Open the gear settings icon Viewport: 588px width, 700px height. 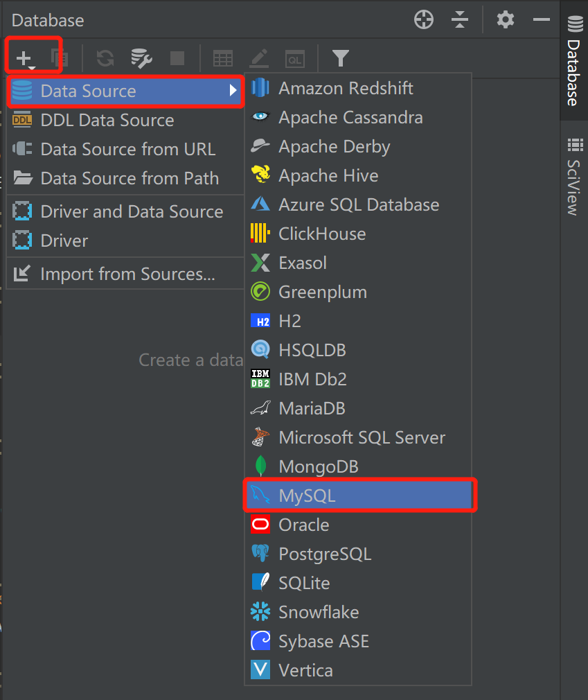click(x=506, y=19)
